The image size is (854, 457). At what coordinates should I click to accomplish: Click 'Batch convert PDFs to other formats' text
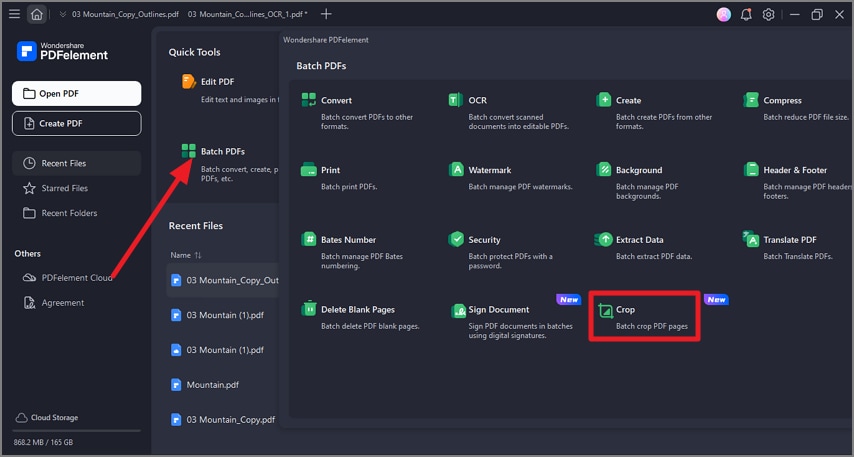click(367, 121)
